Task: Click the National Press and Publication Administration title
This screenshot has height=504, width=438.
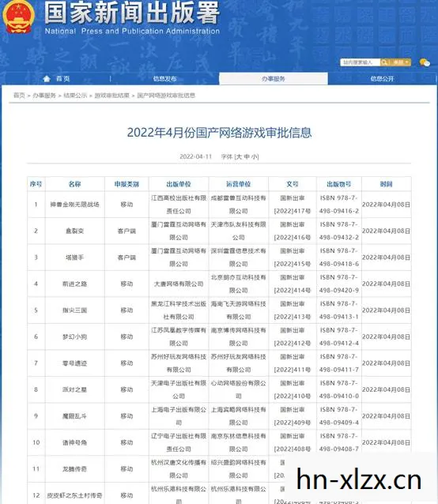Action: pos(132,31)
